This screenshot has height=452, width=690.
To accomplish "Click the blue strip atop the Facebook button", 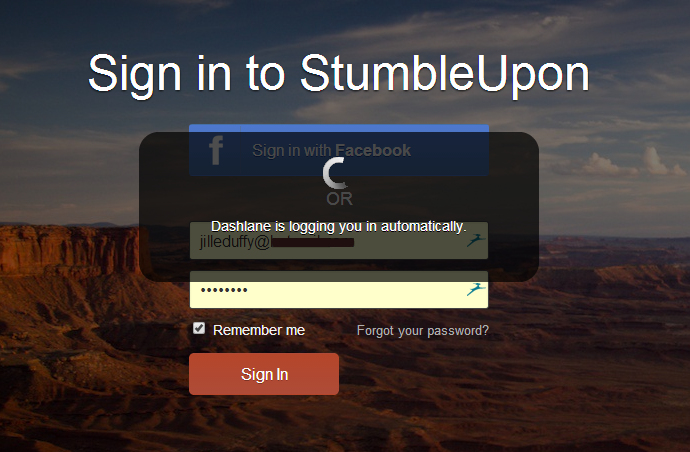I will (339, 128).
